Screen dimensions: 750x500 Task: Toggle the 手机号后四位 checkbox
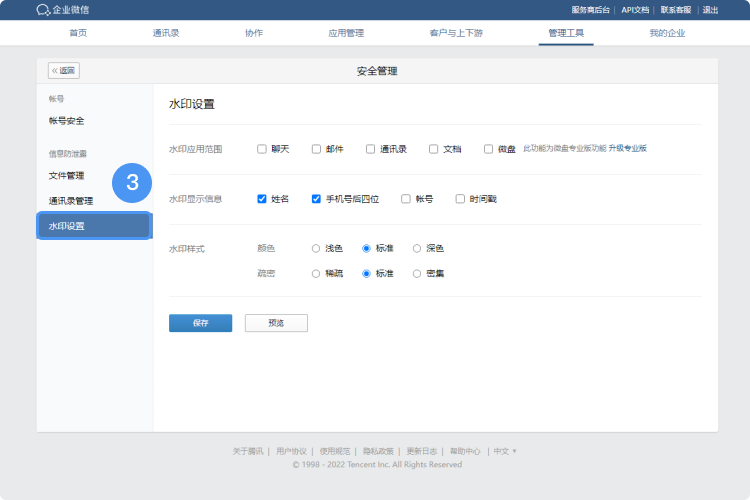(316, 199)
